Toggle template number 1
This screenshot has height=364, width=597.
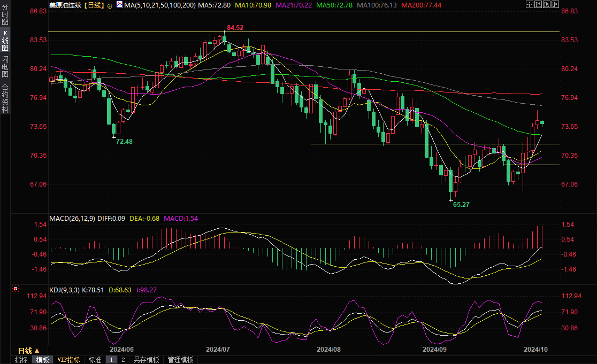point(111,360)
